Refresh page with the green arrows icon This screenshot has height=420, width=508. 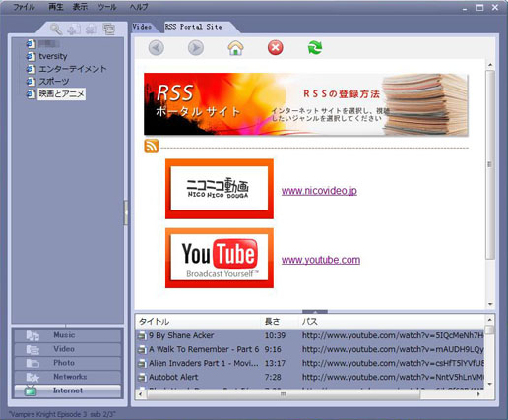point(315,48)
